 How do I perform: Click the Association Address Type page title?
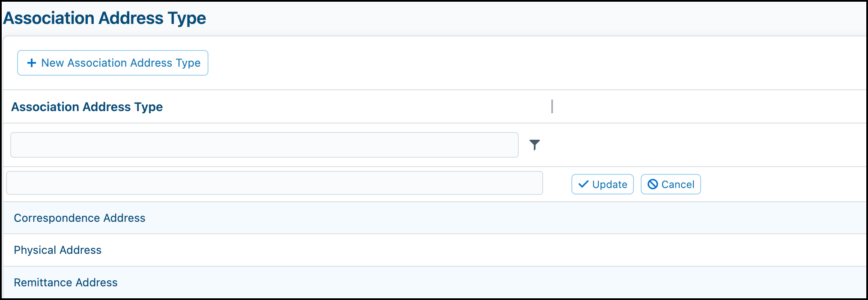(104, 18)
